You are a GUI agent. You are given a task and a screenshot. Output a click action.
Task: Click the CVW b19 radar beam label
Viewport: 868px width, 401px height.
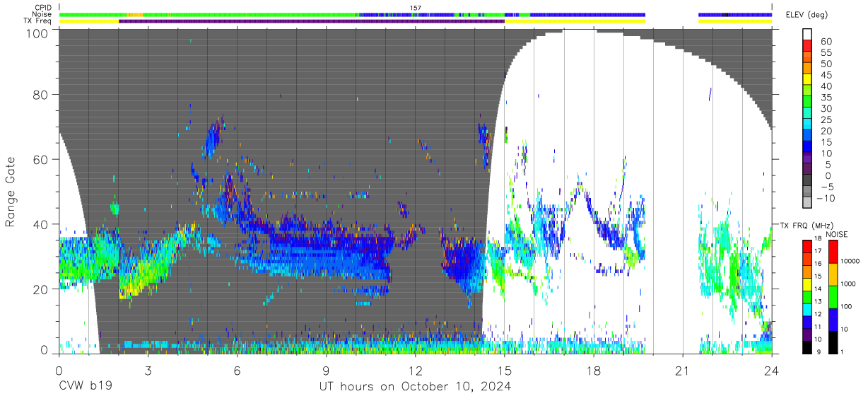coord(86,387)
